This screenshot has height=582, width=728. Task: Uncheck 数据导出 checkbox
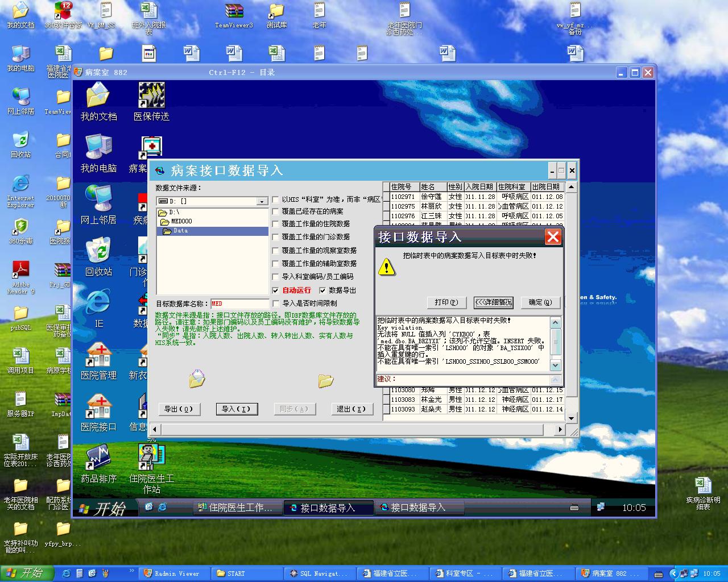tap(322, 290)
